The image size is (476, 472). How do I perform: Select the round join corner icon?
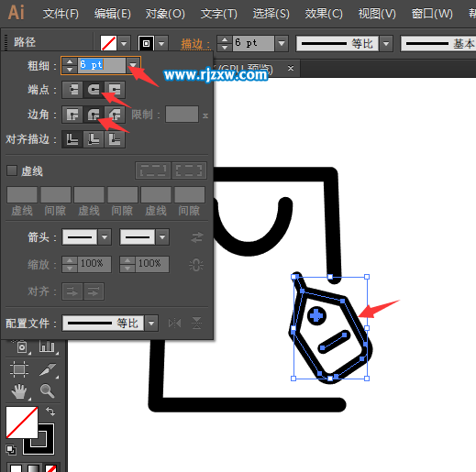pyautogui.click(x=94, y=115)
